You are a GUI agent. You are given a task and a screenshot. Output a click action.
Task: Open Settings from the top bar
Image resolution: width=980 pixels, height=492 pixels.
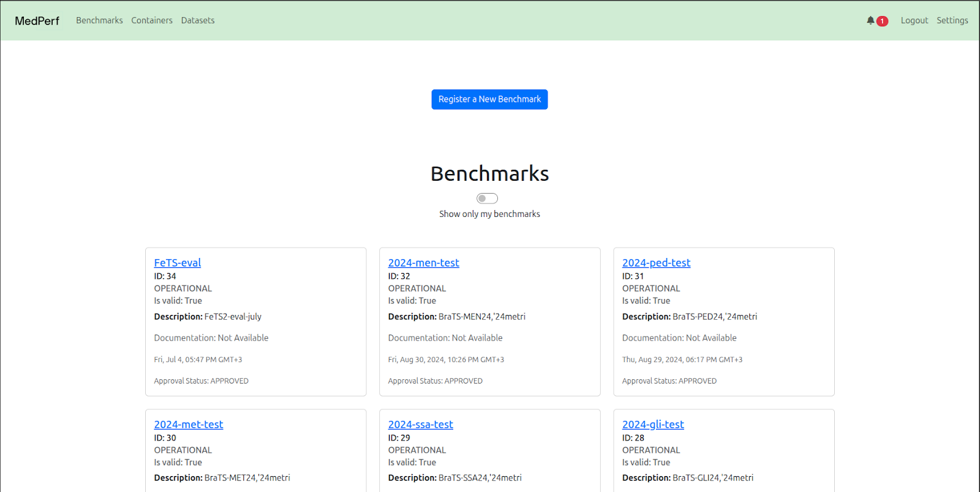point(952,20)
